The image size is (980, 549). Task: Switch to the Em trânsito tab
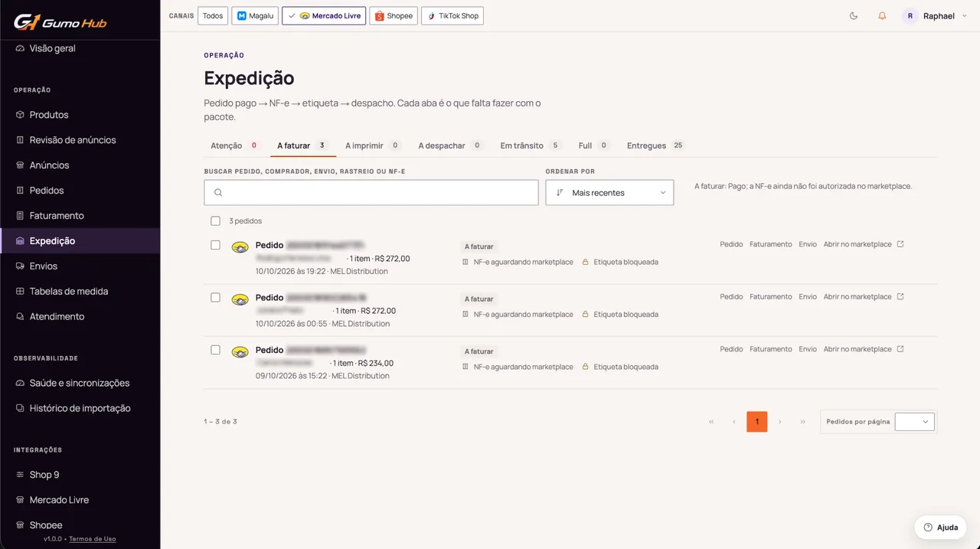[530, 145]
